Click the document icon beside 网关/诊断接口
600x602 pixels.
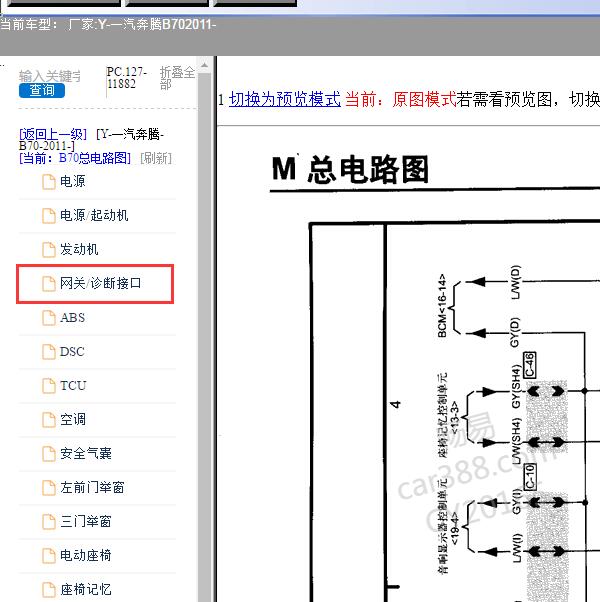49,284
